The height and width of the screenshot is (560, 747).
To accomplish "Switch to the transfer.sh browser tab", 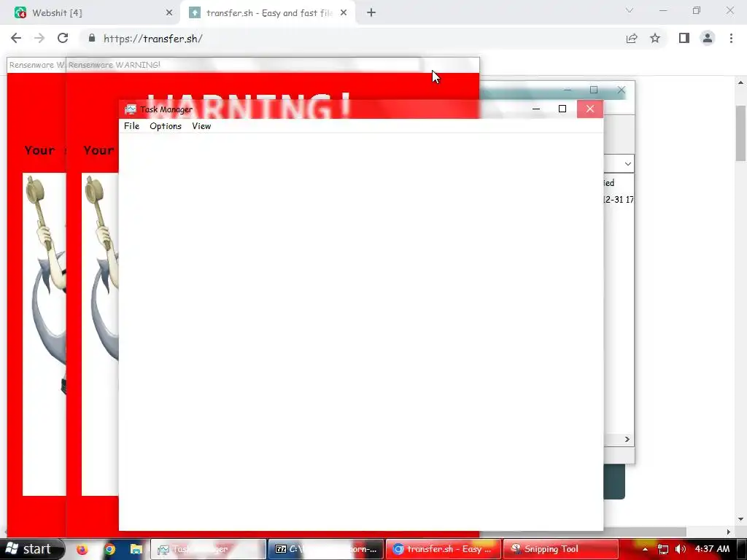I will pos(269,13).
